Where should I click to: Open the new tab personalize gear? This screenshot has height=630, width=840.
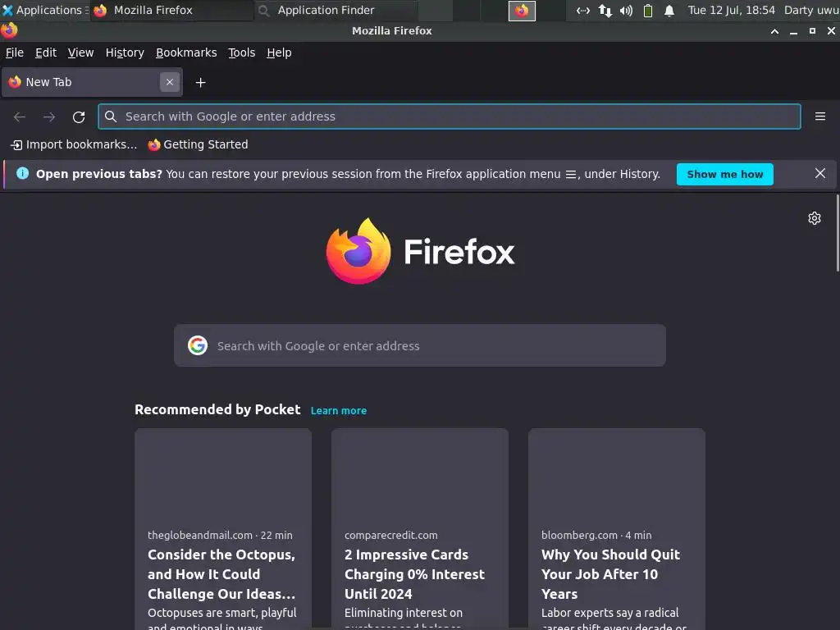pos(815,218)
